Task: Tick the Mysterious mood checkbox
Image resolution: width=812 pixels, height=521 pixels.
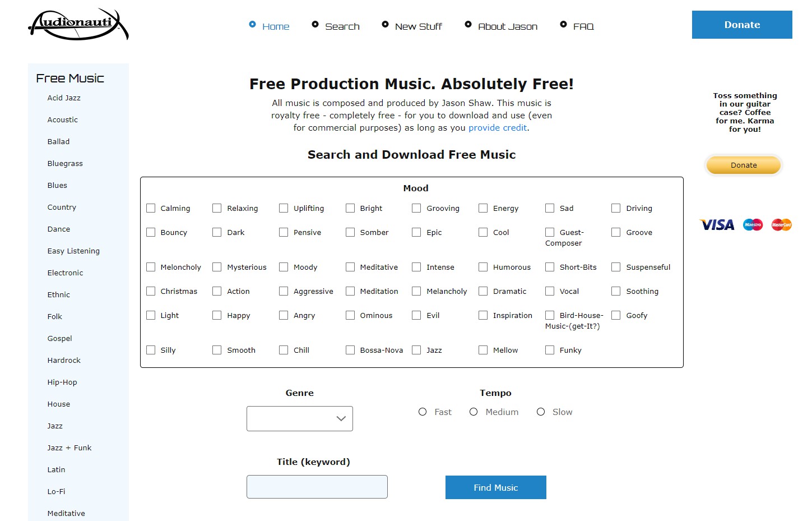Action: coord(217,267)
